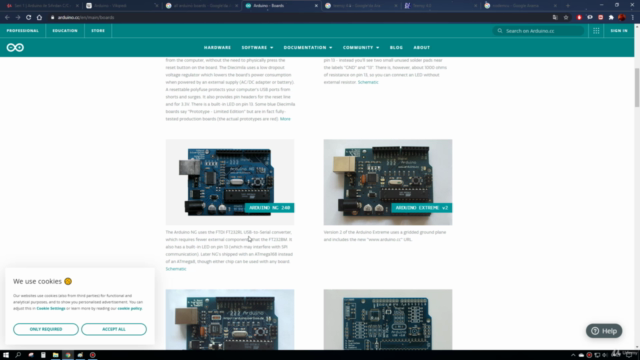
Task: Click the bottom-left board image
Action: [230, 320]
